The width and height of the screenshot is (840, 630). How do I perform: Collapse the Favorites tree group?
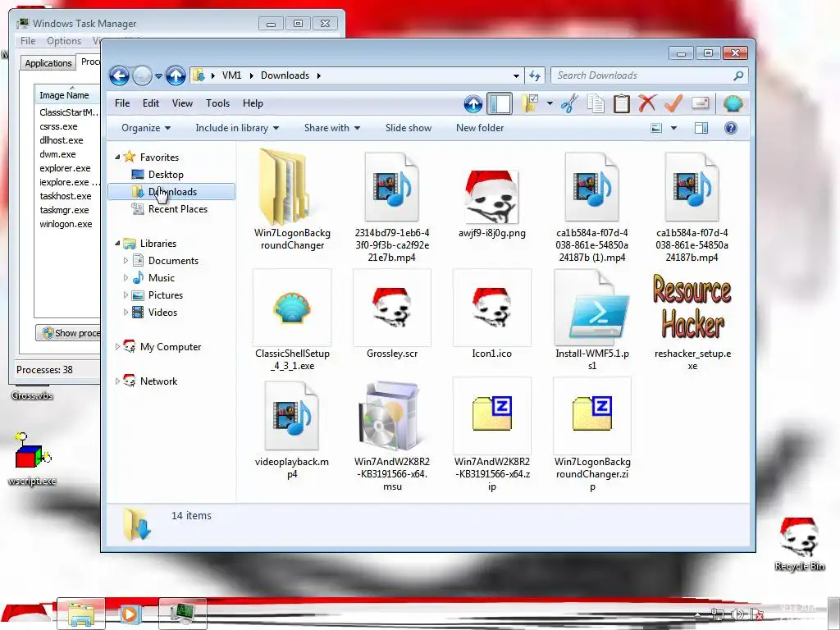point(117,157)
